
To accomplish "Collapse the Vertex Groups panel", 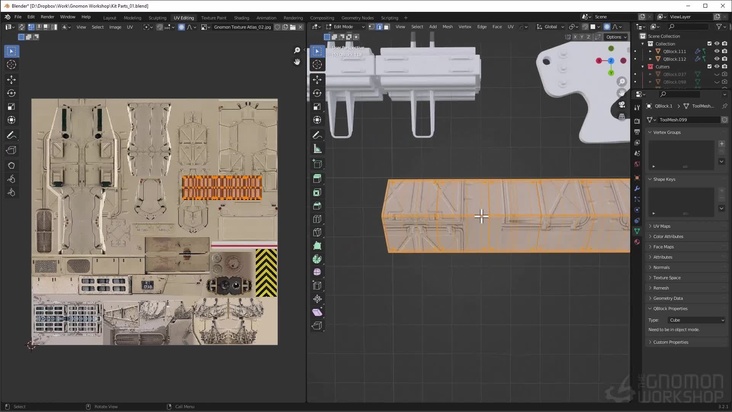I will pyautogui.click(x=667, y=133).
